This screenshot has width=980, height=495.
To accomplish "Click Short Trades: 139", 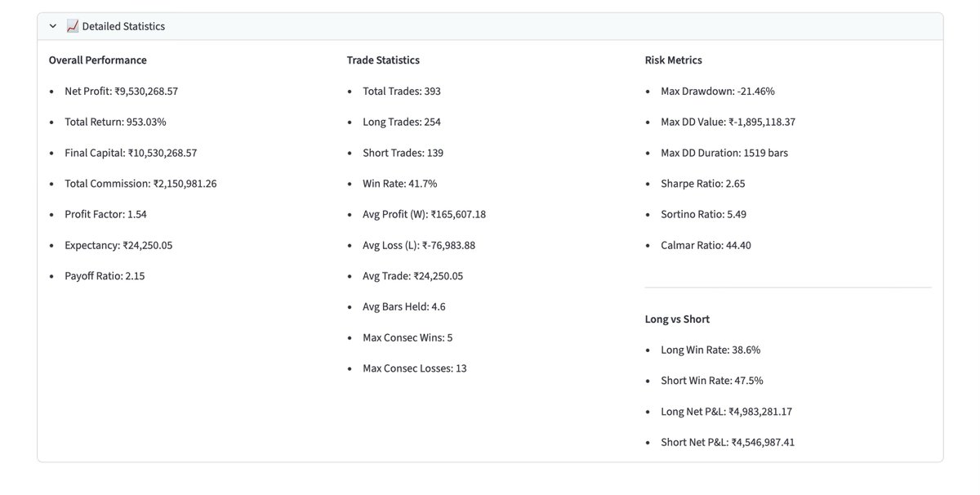I will point(403,153).
